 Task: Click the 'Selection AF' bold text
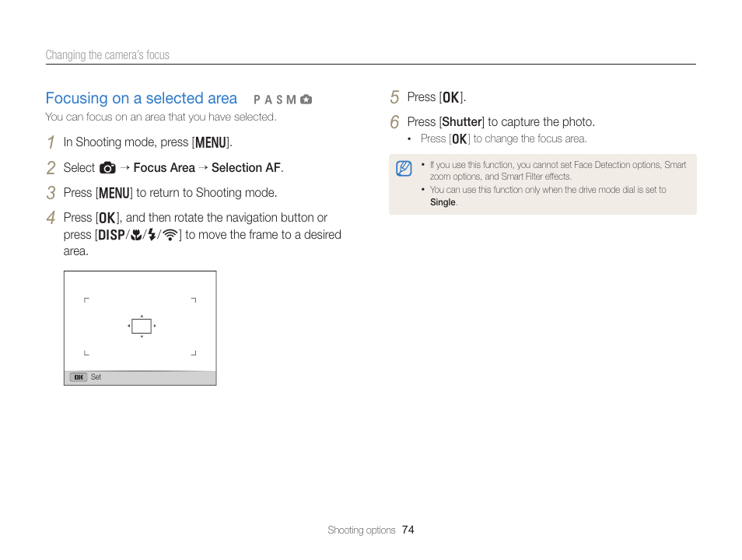pos(246,167)
